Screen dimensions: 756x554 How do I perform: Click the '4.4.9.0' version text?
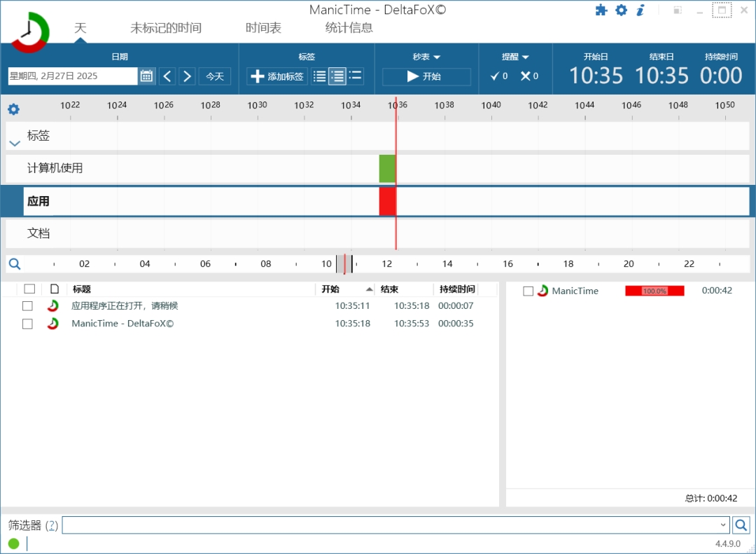(727, 544)
